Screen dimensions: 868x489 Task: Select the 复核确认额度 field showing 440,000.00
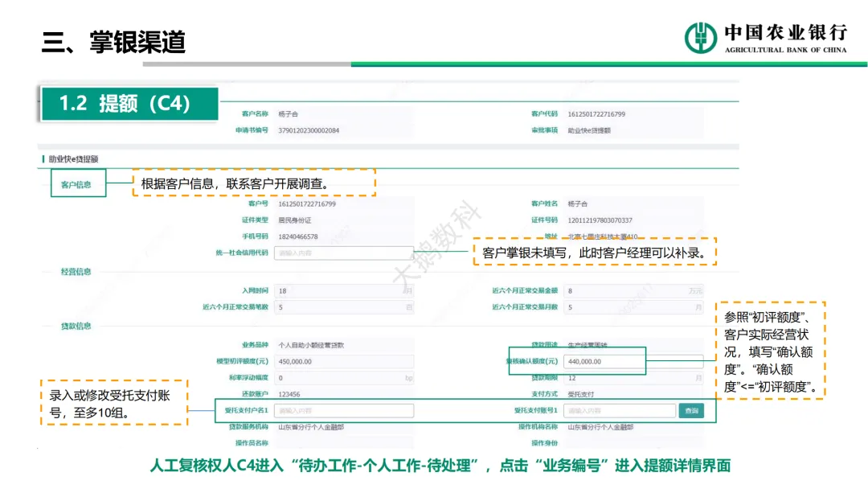pyautogui.click(x=633, y=362)
